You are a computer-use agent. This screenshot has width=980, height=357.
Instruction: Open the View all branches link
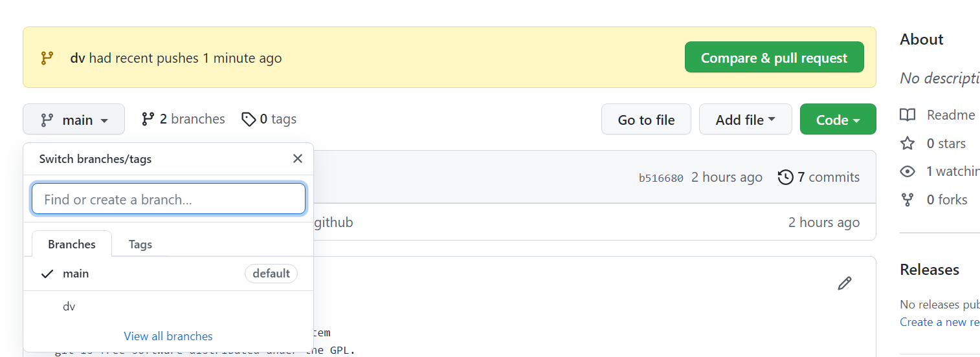pyautogui.click(x=168, y=336)
